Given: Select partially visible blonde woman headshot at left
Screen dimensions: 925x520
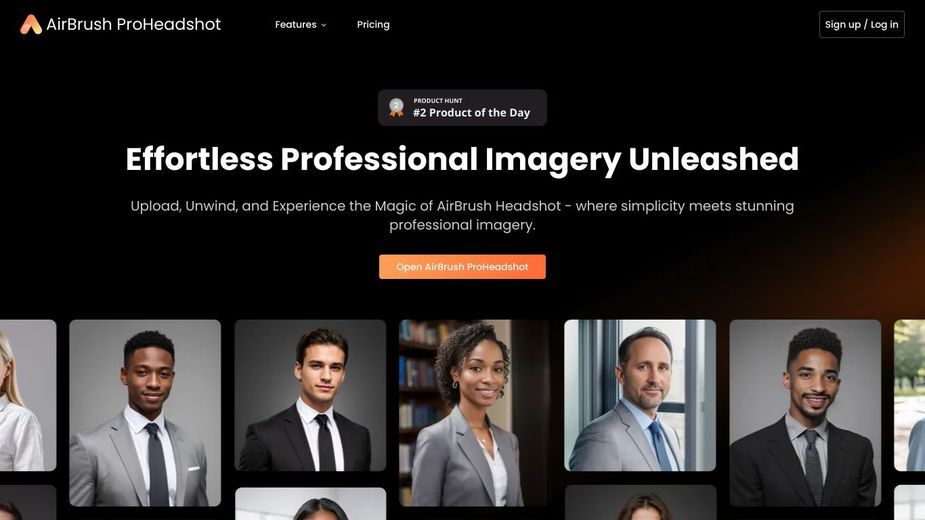Looking at the screenshot, I should 28,395.
